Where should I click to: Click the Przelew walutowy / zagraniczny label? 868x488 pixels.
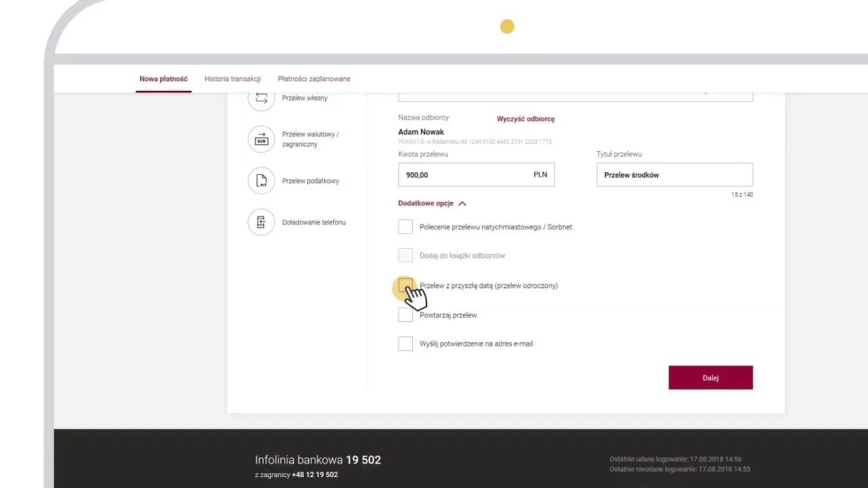pyautogui.click(x=310, y=139)
